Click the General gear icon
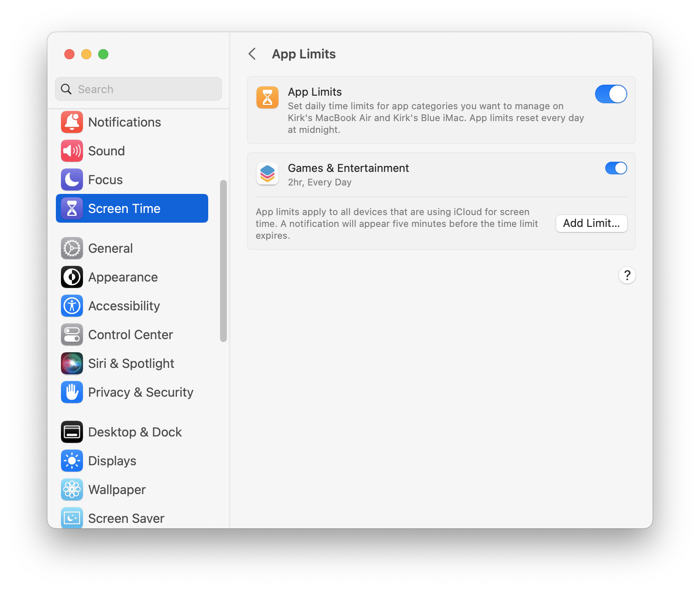Image resolution: width=700 pixels, height=591 pixels. click(x=72, y=249)
